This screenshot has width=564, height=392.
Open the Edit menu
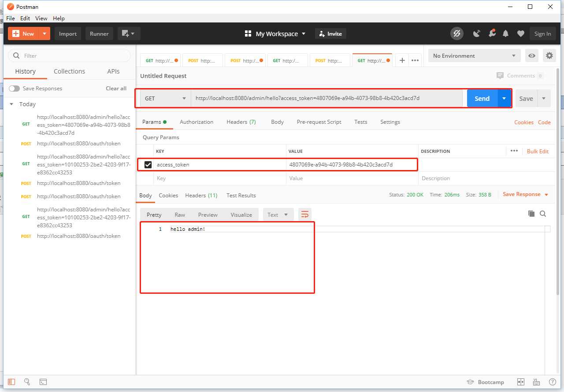25,18
